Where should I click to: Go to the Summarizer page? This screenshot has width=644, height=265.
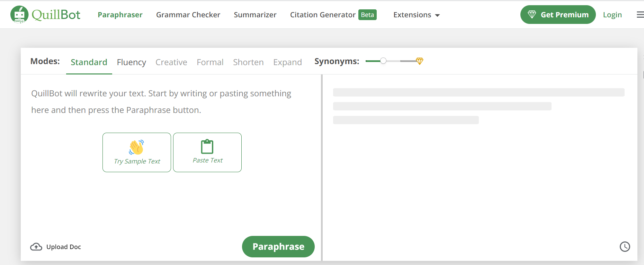tap(255, 15)
